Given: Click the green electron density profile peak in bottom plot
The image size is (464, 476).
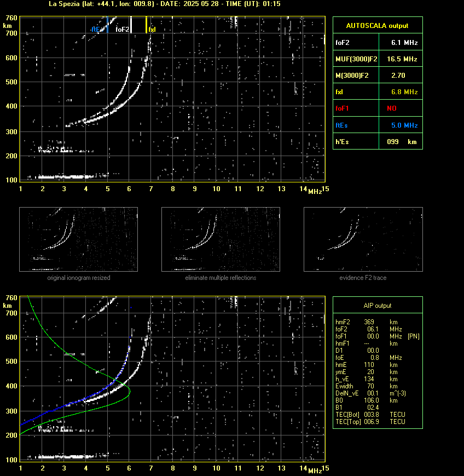Looking at the screenshot, I should tap(130, 391).
